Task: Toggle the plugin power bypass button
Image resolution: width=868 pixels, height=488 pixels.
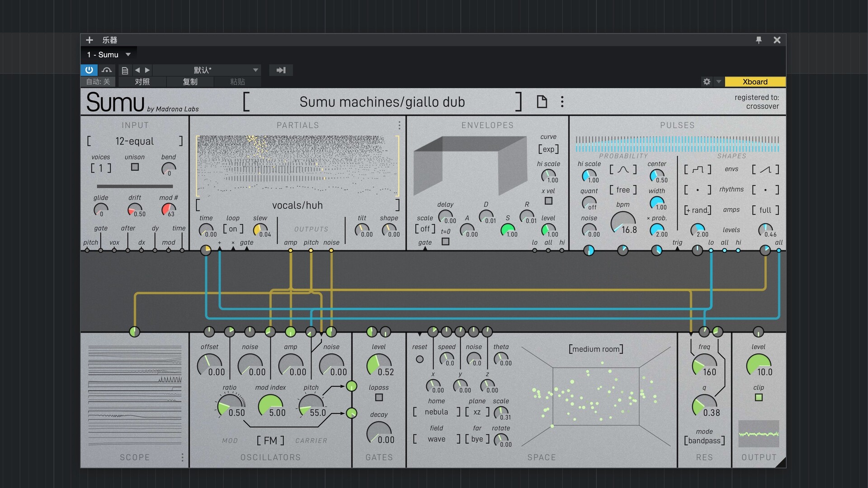Action: [89, 70]
